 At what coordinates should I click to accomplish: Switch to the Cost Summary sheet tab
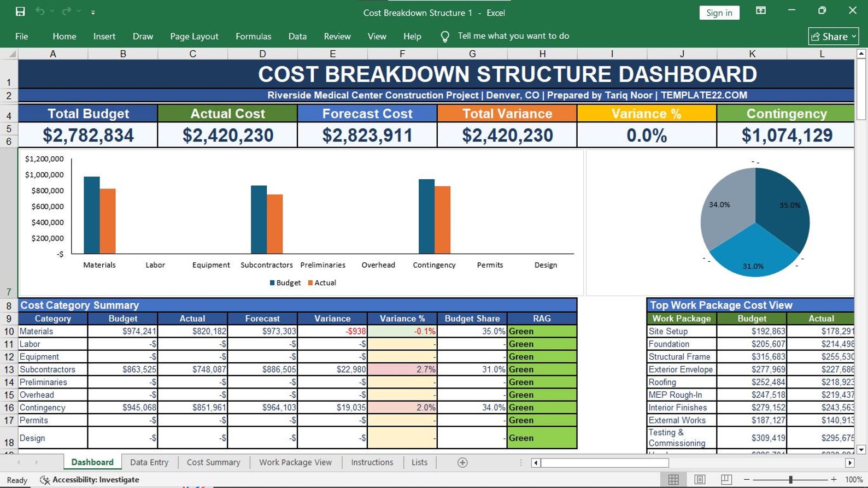[213, 462]
